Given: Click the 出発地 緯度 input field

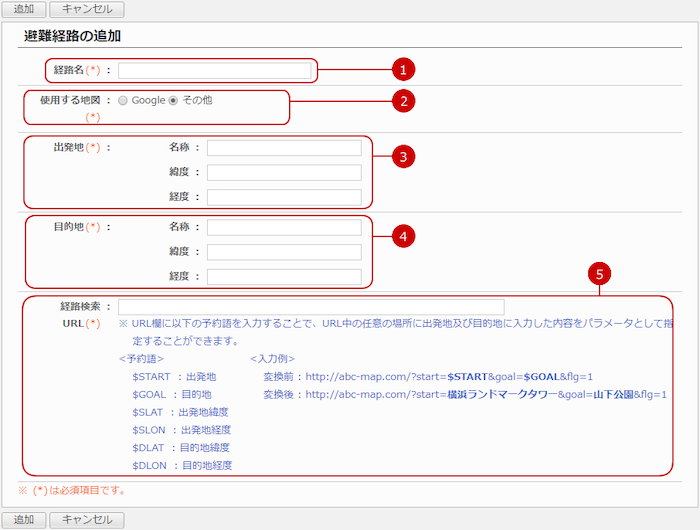Looking at the screenshot, I should point(284,173).
